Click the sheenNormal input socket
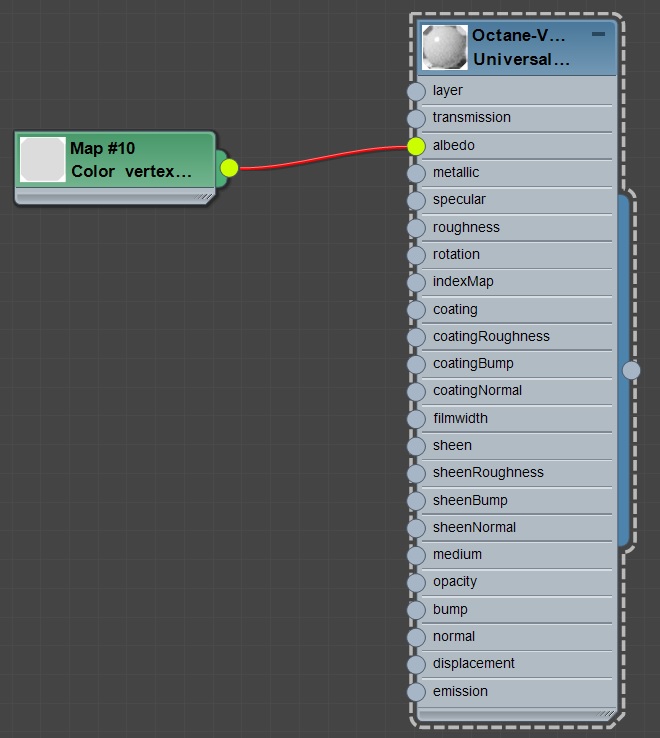Image resolution: width=660 pixels, height=738 pixels. click(x=416, y=528)
